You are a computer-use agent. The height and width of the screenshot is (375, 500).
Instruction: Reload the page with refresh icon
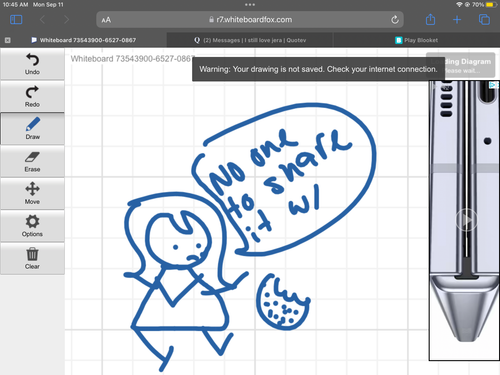(x=395, y=20)
